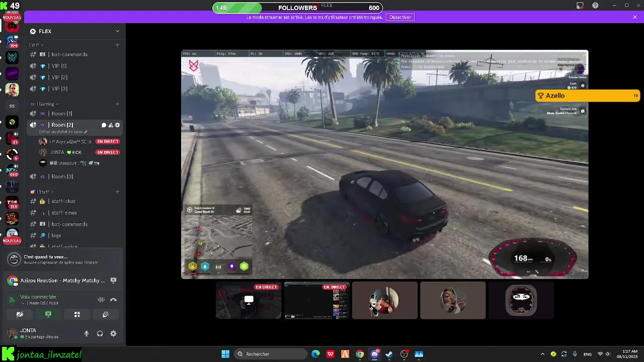Join the VIP [3] voice channel
644x362 pixels.
click(75, 88)
